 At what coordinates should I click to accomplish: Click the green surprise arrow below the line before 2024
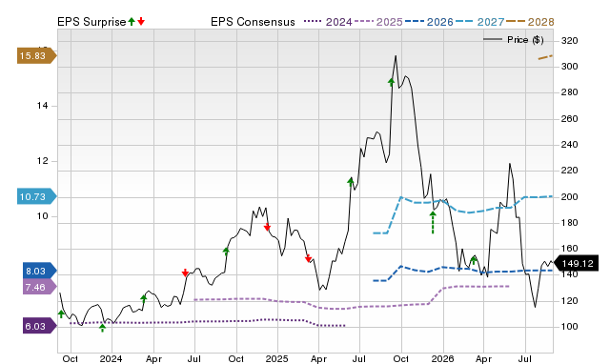[102, 328]
